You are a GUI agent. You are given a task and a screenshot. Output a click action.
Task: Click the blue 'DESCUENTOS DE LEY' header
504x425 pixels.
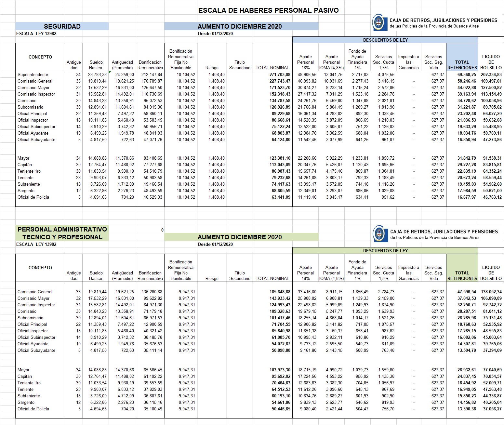click(x=385, y=40)
